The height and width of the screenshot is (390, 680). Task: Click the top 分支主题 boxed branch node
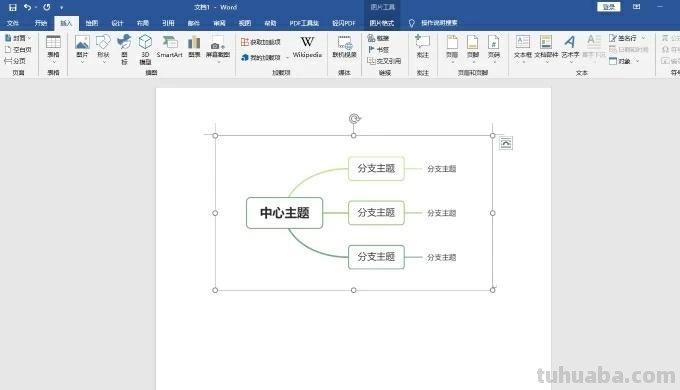coord(376,168)
